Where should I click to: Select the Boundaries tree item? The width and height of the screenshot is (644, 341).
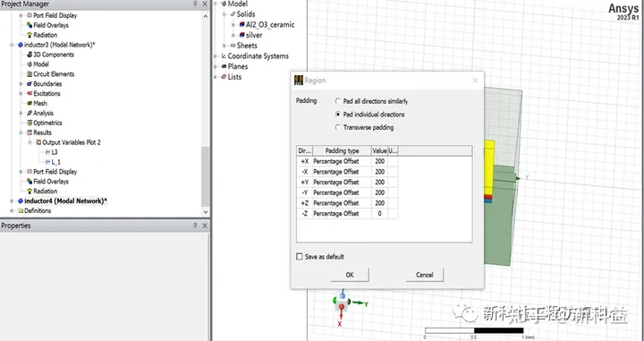47,84
